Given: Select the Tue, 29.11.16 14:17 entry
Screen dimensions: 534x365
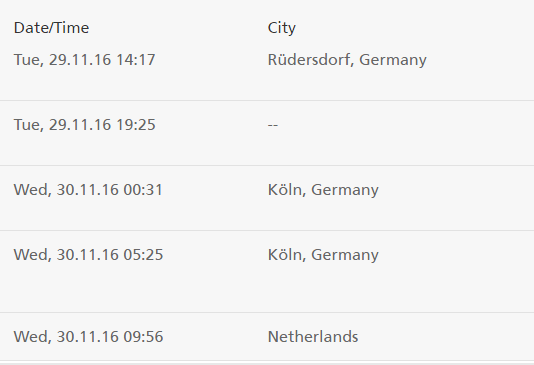Looking at the screenshot, I should pyautogui.click(x=84, y=60).
